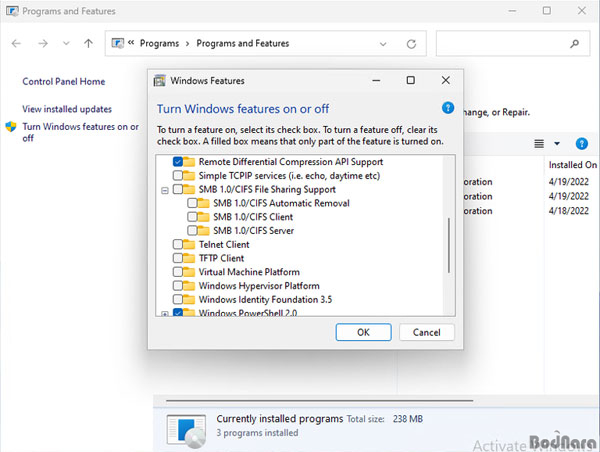Image resolution: width=600 pixels, height=452 pixels.
Task: Check SMB 1.0/CIFS Automatic Removal
Action: pos(192,203)
